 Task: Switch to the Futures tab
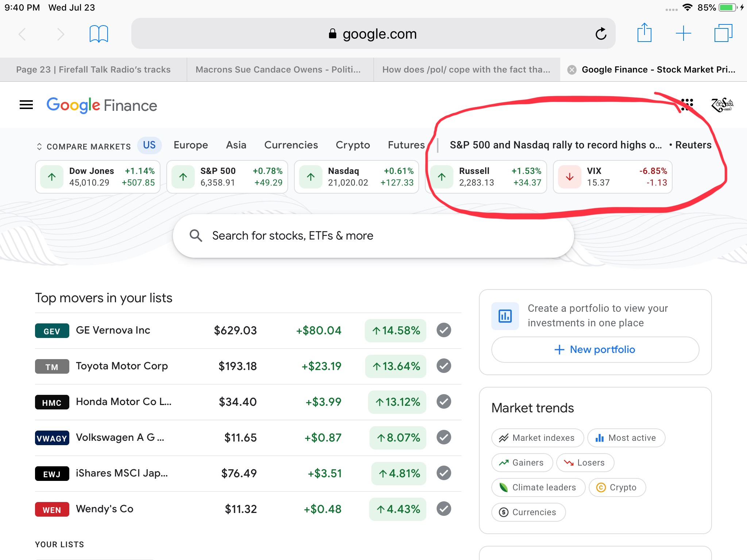[406, 145]
